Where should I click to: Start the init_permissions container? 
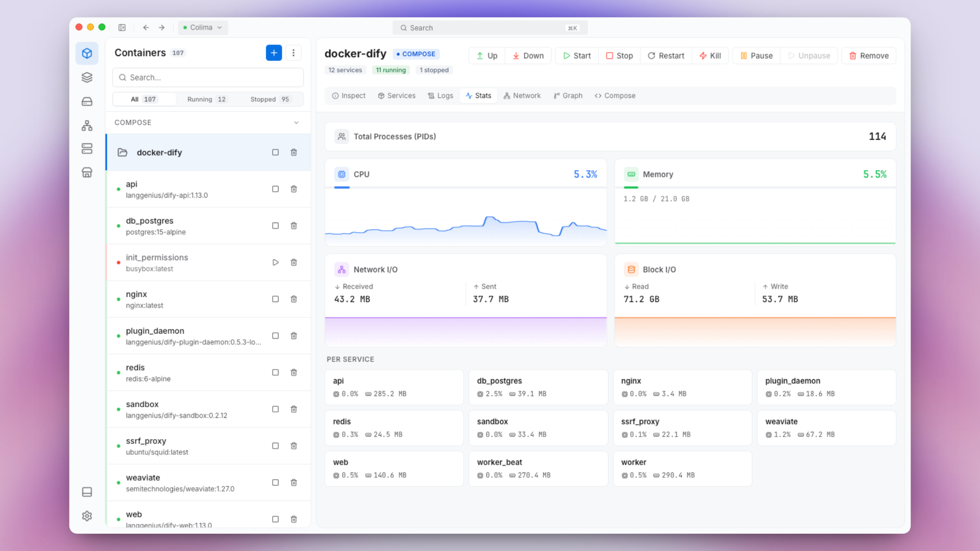click(x=275, y=263)
